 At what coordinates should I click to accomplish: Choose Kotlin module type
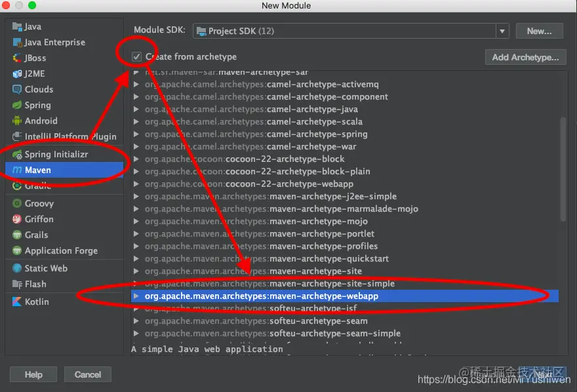pyautogui.click(x=64, y=302)
